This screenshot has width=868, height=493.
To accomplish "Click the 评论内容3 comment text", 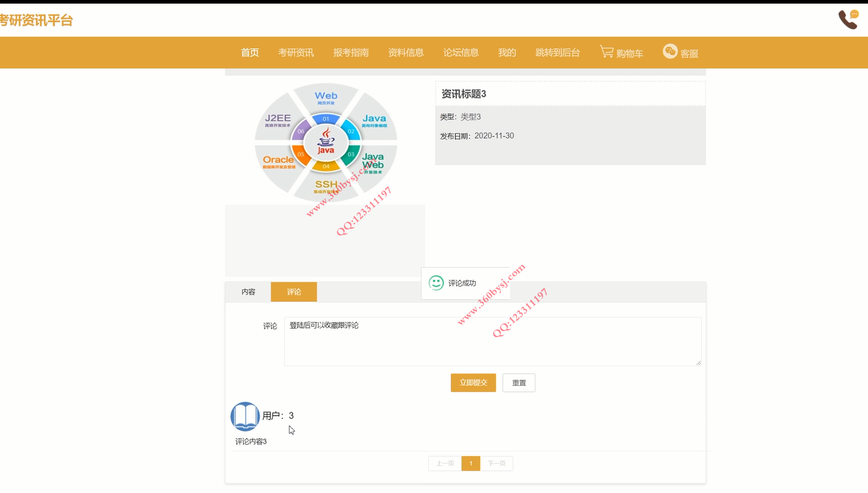I will pyautogui.click(x=251, y=441).
